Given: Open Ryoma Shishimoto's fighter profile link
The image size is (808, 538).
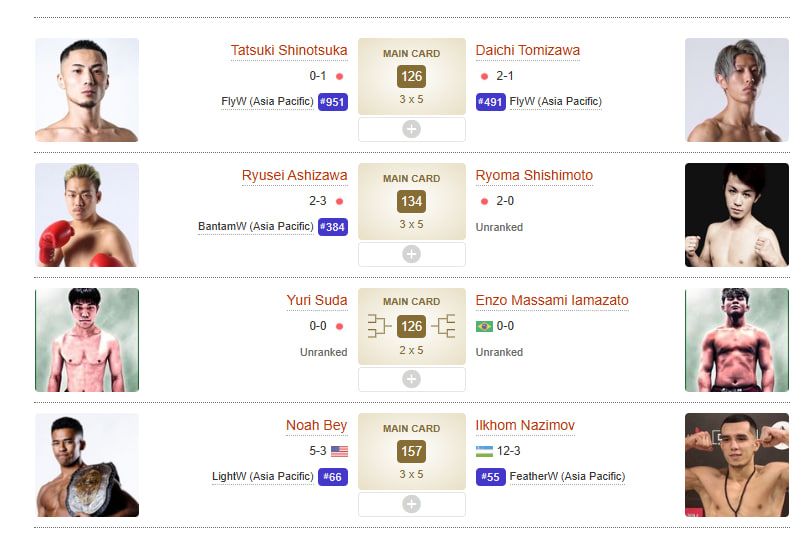Looking at the screenshot, I should coord(534,175).
